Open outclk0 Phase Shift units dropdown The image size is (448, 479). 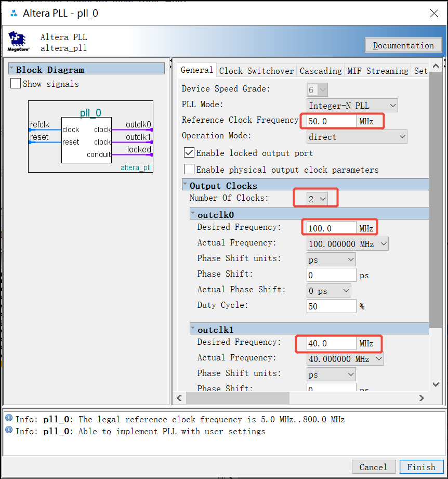click(331, 260)
